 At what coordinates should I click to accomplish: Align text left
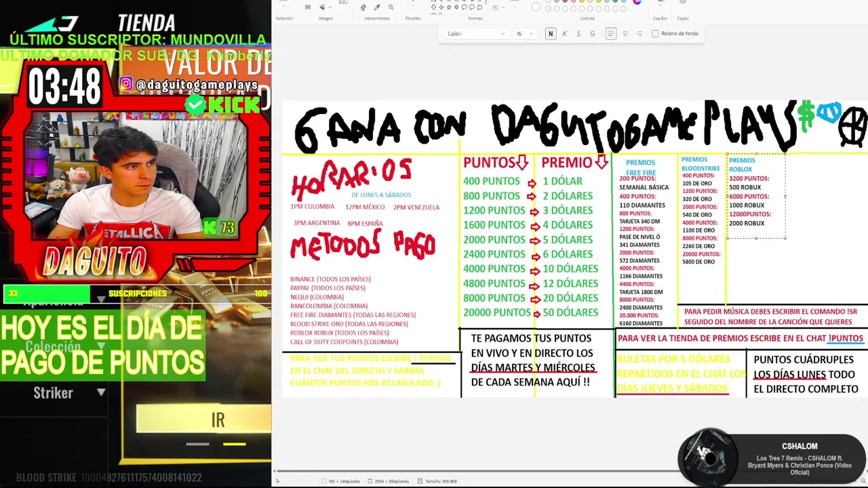click(x=611, y=34)
